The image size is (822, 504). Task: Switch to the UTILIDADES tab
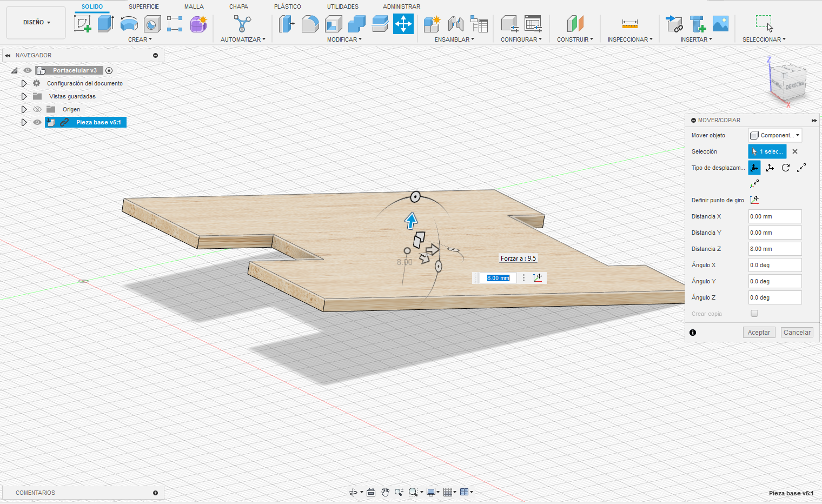coord(343,6)
